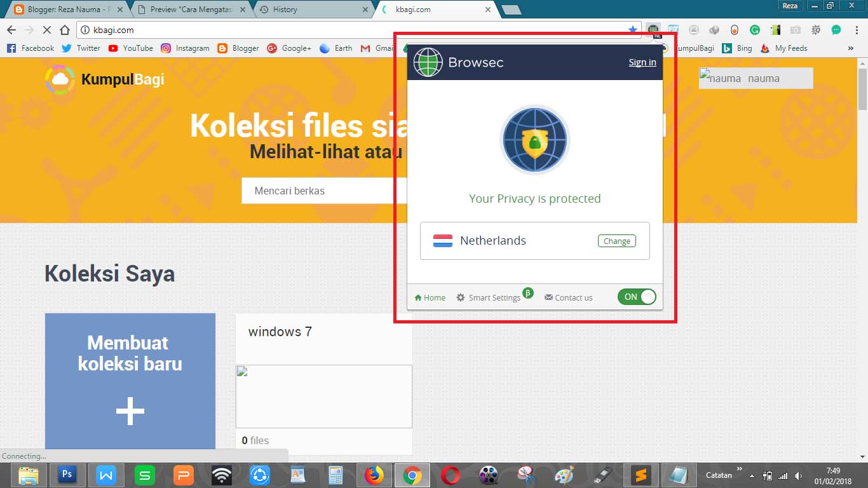Open WPS Writer from the taskbar
The height and width of the screenshot is (488, 868).
[106, 475]
